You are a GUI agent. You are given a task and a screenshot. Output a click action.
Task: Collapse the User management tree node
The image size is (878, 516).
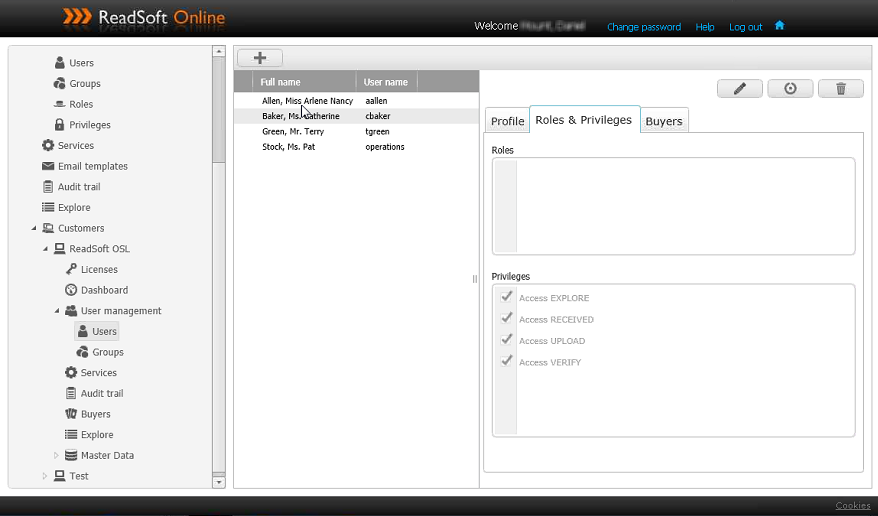point(57,311)
